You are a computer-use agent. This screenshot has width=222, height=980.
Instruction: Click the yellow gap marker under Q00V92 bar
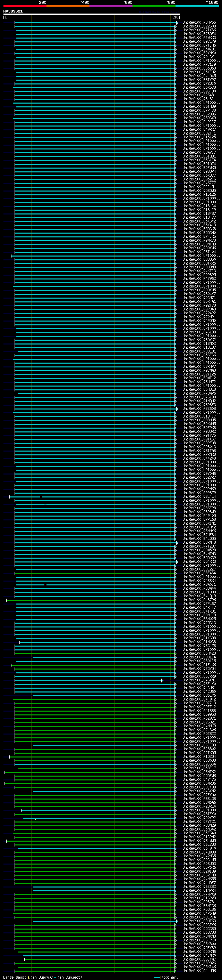pyautogui.click(x=35, y=819)
